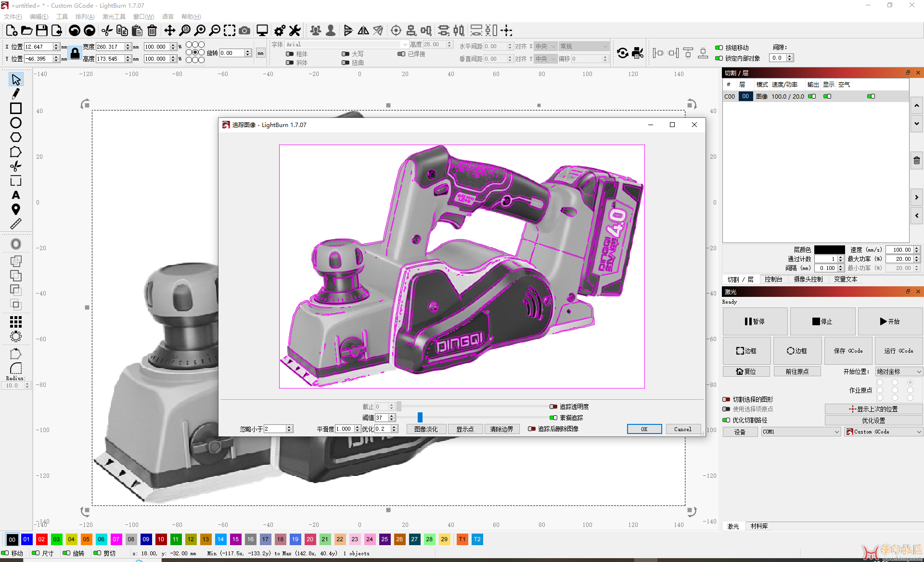Open the font Arial dropdown
The image size is (924, 562).
point(346,44)
